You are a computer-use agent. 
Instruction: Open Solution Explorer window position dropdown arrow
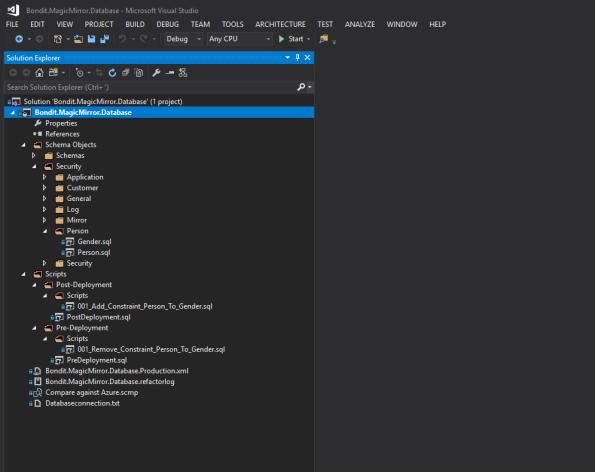tap(287, 57)
